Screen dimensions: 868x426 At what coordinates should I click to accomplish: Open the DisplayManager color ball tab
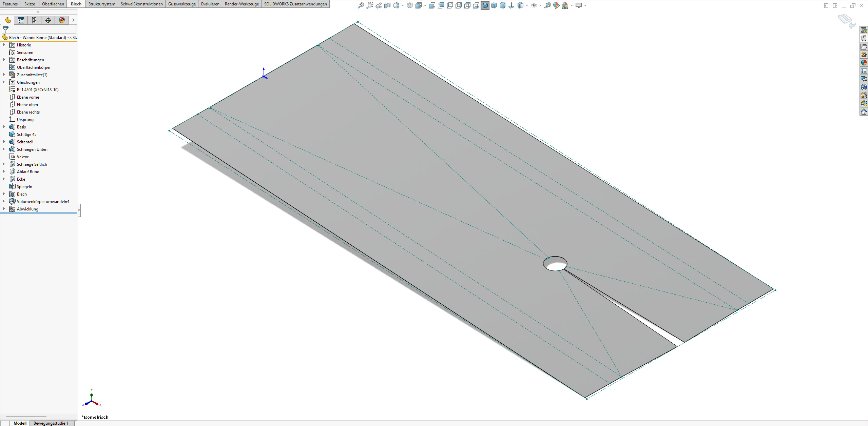[62, 20]
